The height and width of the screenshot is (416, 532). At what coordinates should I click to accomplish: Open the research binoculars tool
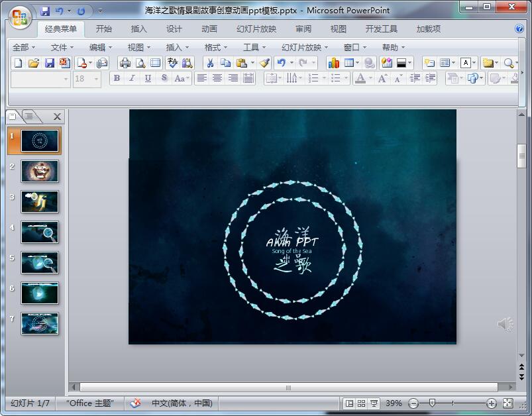187,63
